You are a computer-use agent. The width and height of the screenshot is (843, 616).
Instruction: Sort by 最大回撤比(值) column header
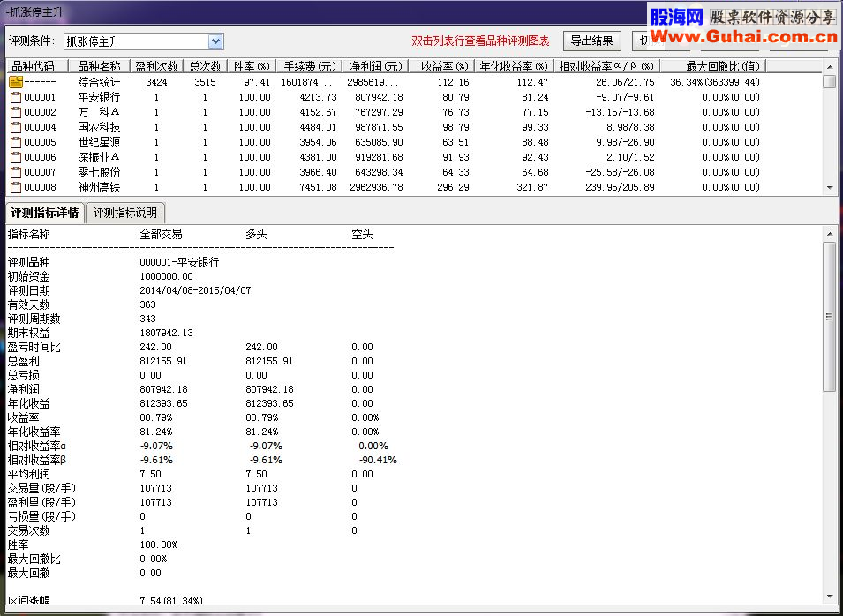[x=713, y=66]
